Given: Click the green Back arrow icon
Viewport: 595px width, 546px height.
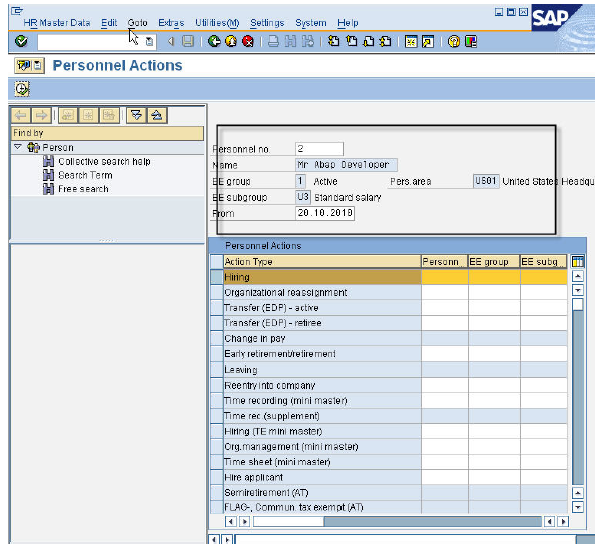Looking at the screenshot, I should pyautogui.click(x=214, y=41).
